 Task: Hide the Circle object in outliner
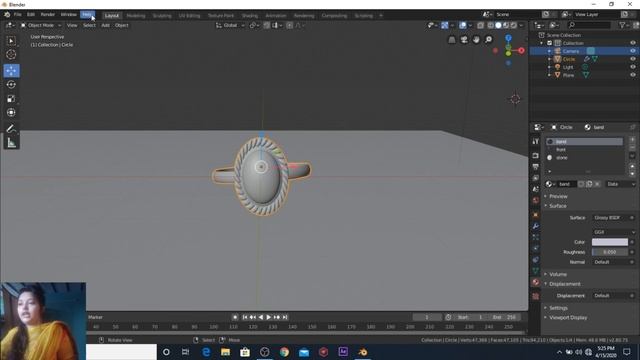tap(633, 59)
